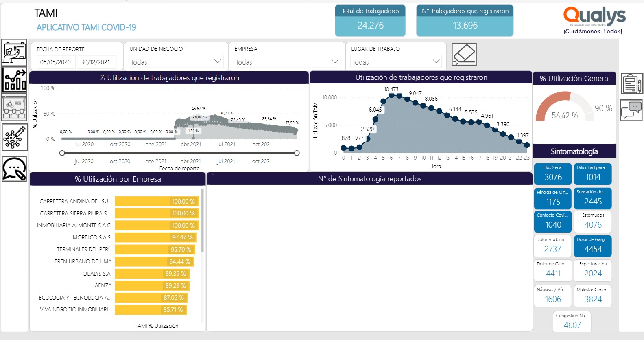This screenshot has width=644, height=340.
Task: Select the MORELCO S.A.S. bar
Action: tap(156, 237)
